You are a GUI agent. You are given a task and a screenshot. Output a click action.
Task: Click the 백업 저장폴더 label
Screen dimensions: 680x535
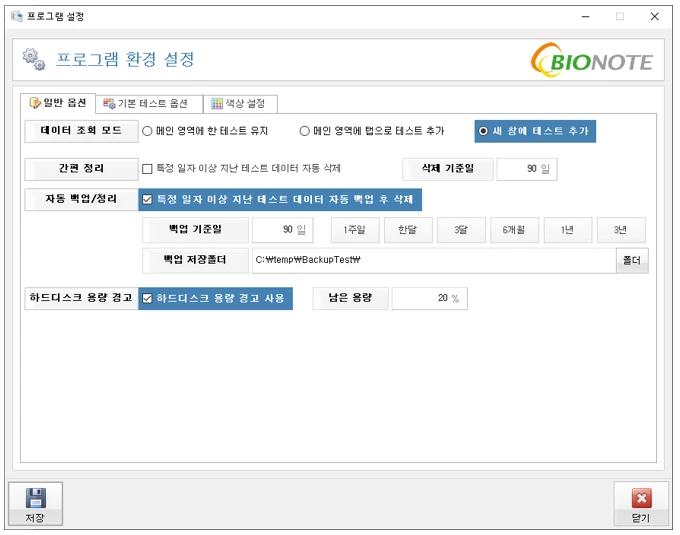[x=195, y=260]
